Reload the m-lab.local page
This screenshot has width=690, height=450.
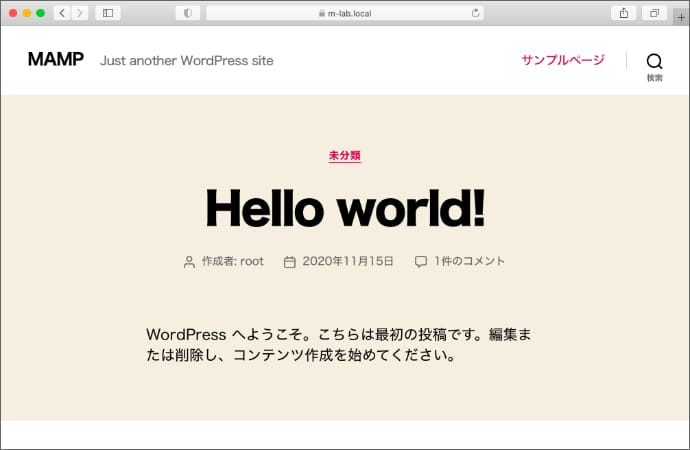[476, 13]
